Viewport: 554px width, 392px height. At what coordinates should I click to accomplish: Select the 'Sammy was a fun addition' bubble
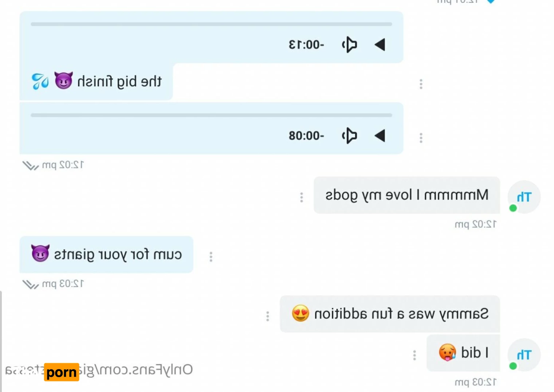(x=390, y=314)
